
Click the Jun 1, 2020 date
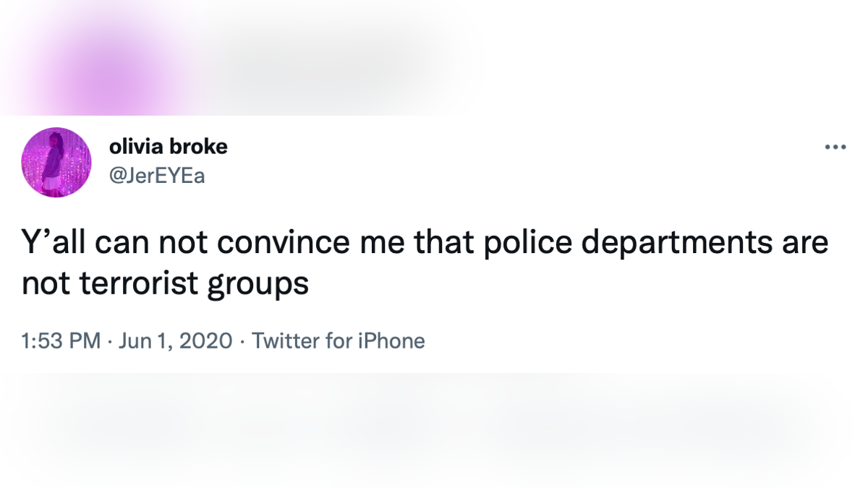click(x=174, y=341)
